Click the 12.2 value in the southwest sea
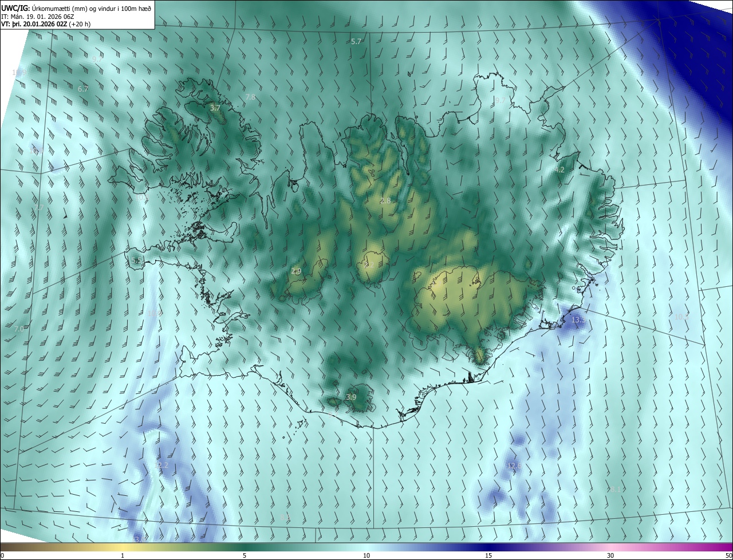This screenshot has height=560, width=733. tap(161, 466)
